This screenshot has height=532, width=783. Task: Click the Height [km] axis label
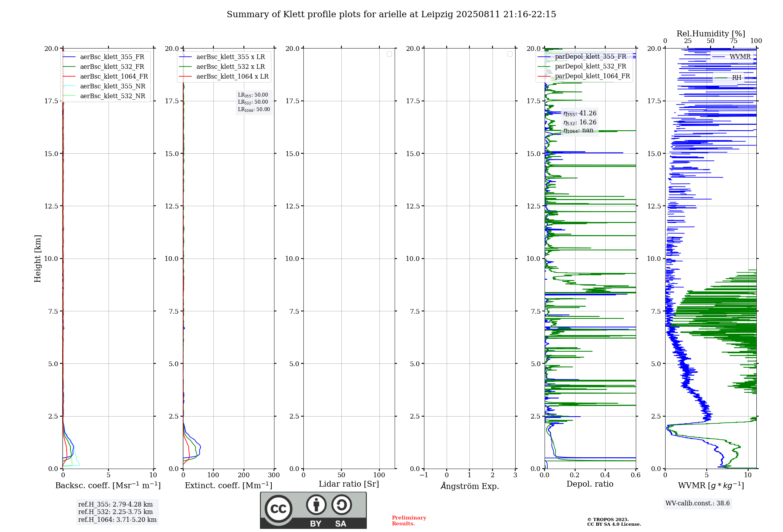[38, 259]
